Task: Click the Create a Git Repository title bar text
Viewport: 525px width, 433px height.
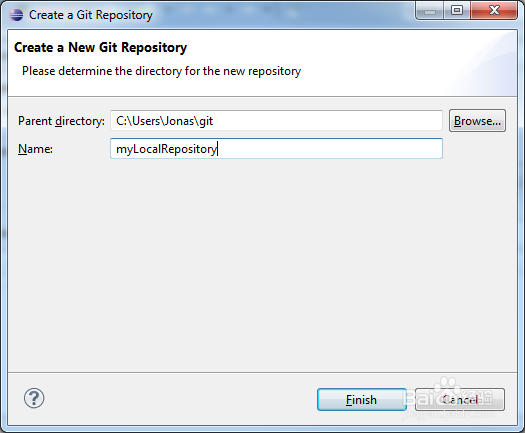Action: point(90,15)
